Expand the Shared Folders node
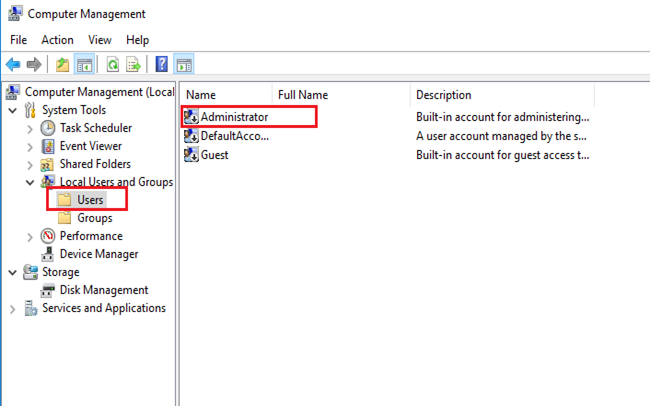This screenshot has height=406, width=650. [x=30, y=165]
